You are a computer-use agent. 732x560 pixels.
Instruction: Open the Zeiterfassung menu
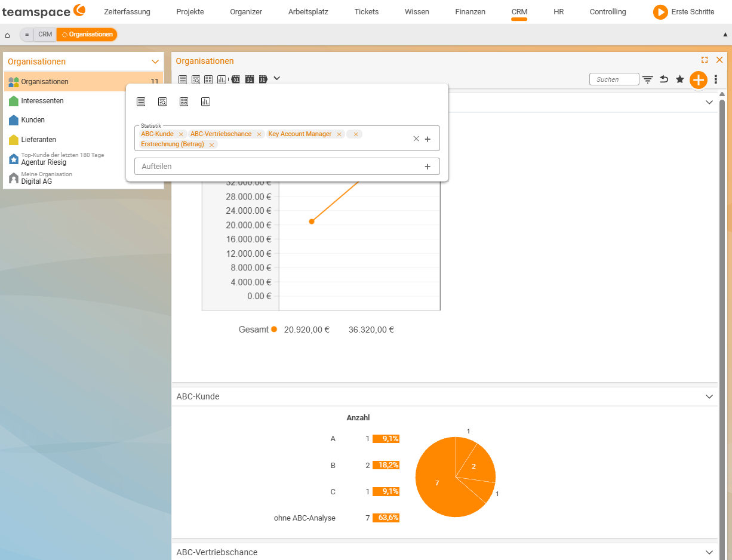tap(127, 12)
